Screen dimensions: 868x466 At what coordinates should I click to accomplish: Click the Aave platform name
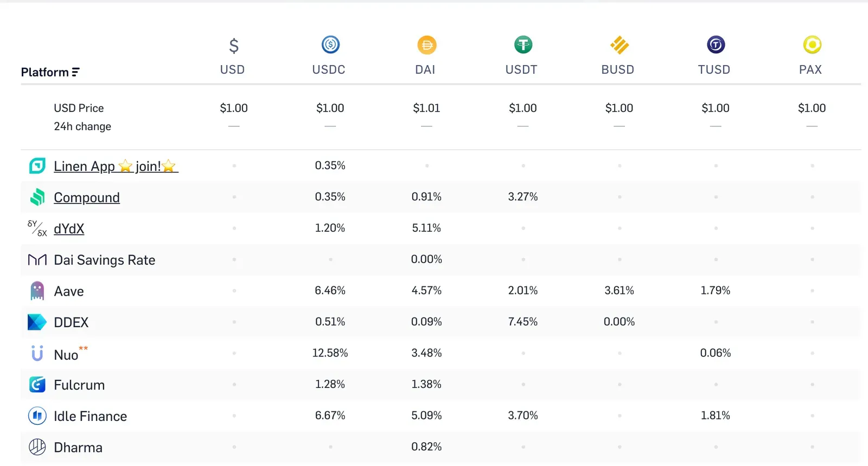point(69,291)
